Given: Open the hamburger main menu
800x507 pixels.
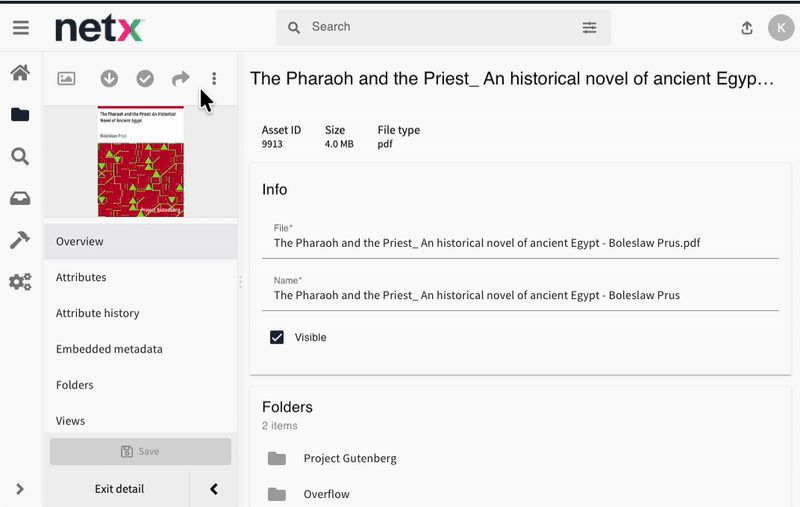Looking at the screenshot, I should click(20, 28).
